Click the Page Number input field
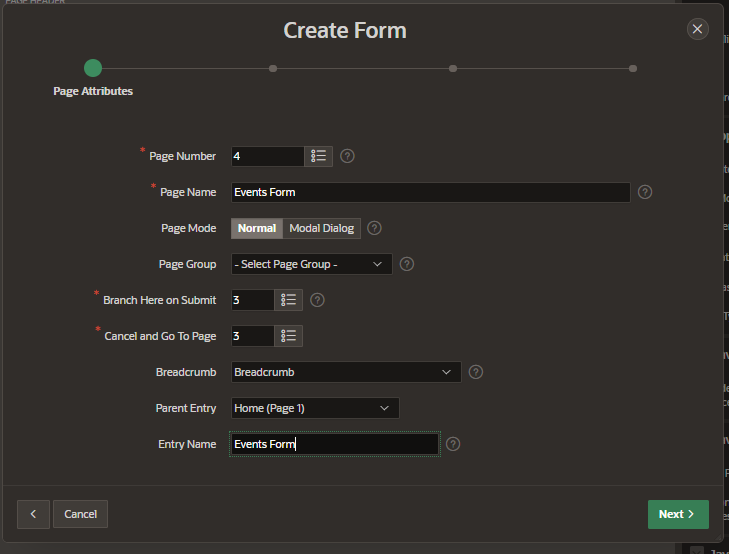Image resolution: width=729 pixels, height=554 pixels. 268,156
